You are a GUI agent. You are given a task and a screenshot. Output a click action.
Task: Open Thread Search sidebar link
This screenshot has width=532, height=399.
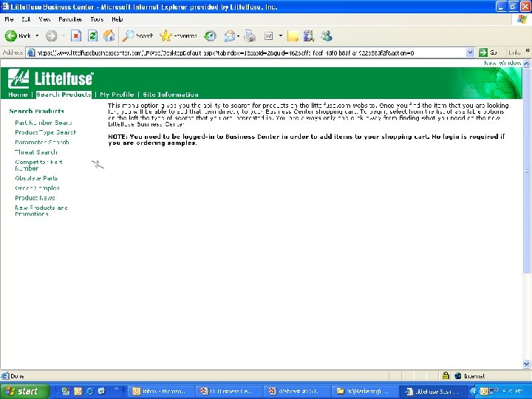(36, 152)
